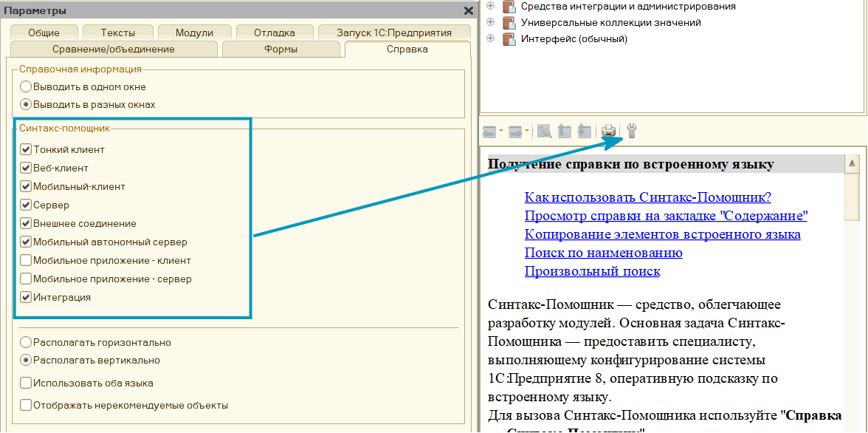Image resolution: width=868 pixels, height=433 pixels.
Task: Select Выводить в разных окнах option
Action: (87, 104)
